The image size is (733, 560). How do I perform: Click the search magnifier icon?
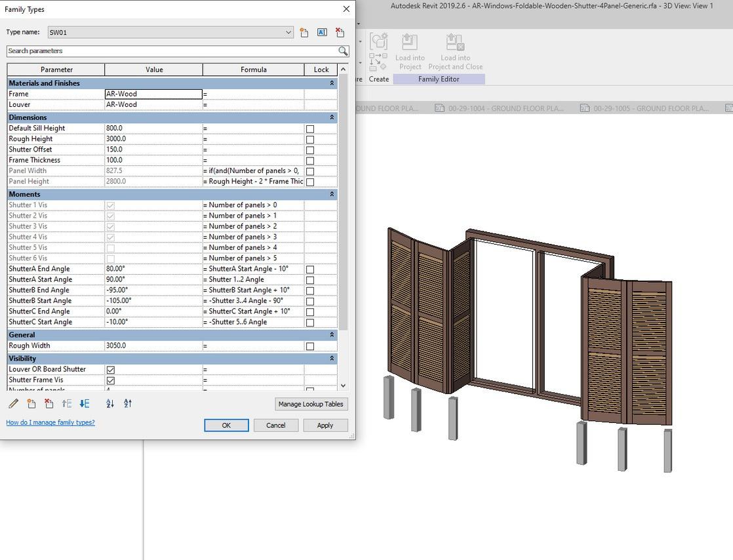[343, 51]
